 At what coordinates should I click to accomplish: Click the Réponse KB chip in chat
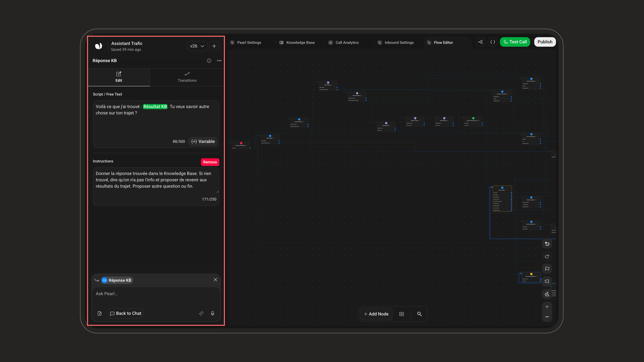click(x=117, y=280)
